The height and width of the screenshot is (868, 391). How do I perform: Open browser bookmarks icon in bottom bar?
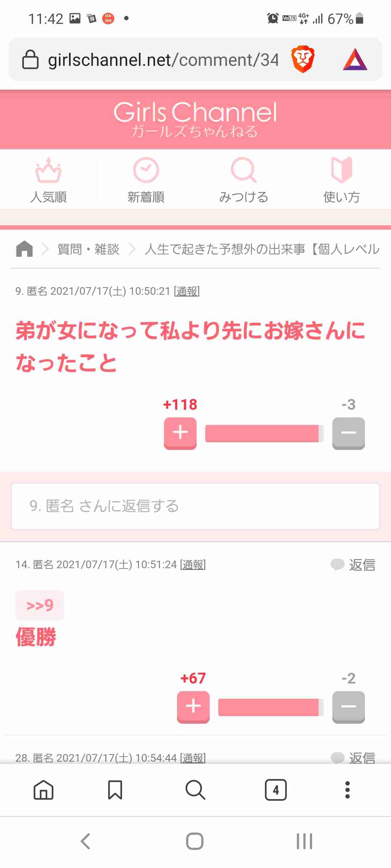pyautogui.click(x=115, y=790)
